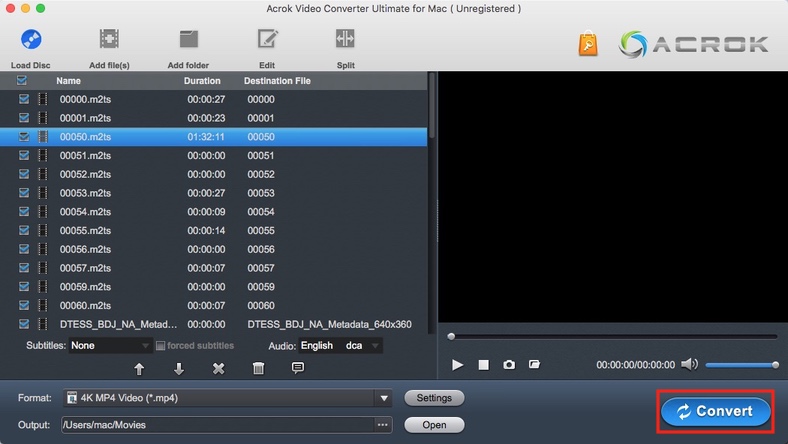The image size is (788, 444).
Task: Uncheck the 00059.m2ts checkbox
Action: click(x=24, y=287)
